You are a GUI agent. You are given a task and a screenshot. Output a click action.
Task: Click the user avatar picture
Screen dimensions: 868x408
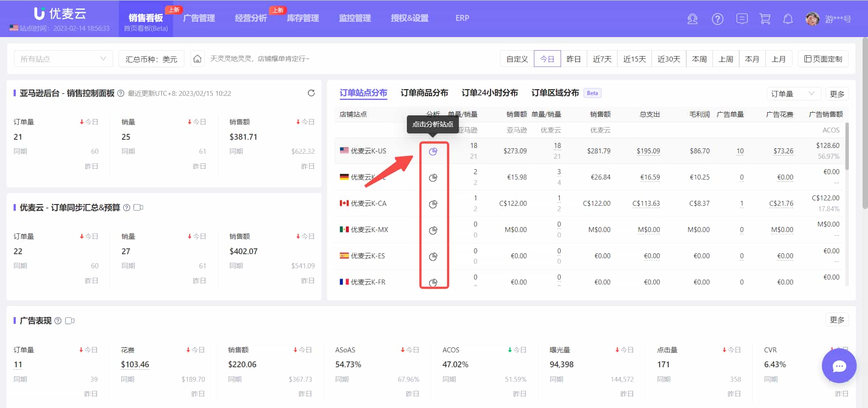click(812, 19)
